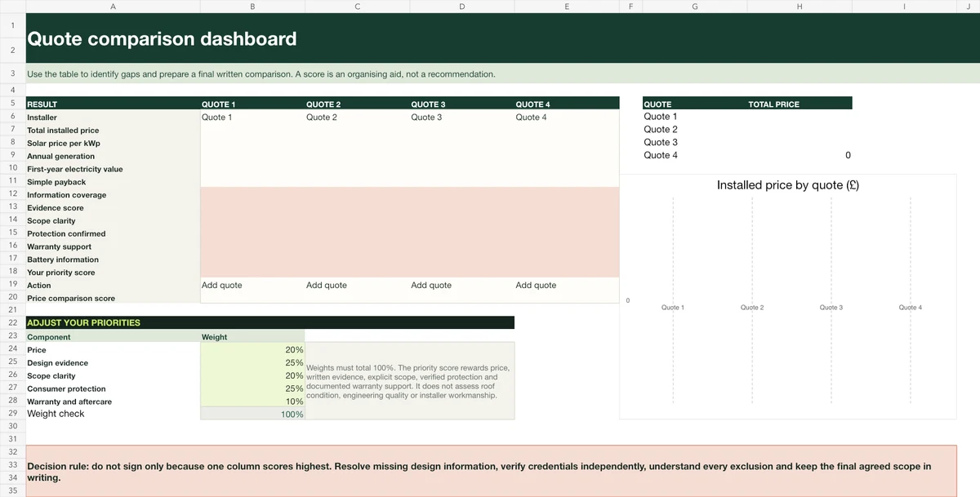980x497 pixels.
Task: Select the Design evidence weight cell
Action: click(252, 362)
